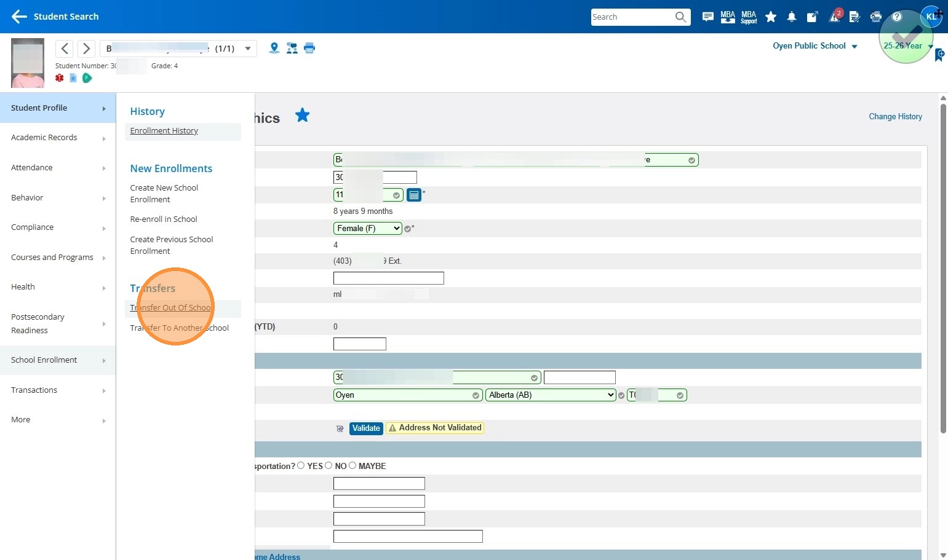
Task: Click Create New School Enrollment
Action: [164, 194]
